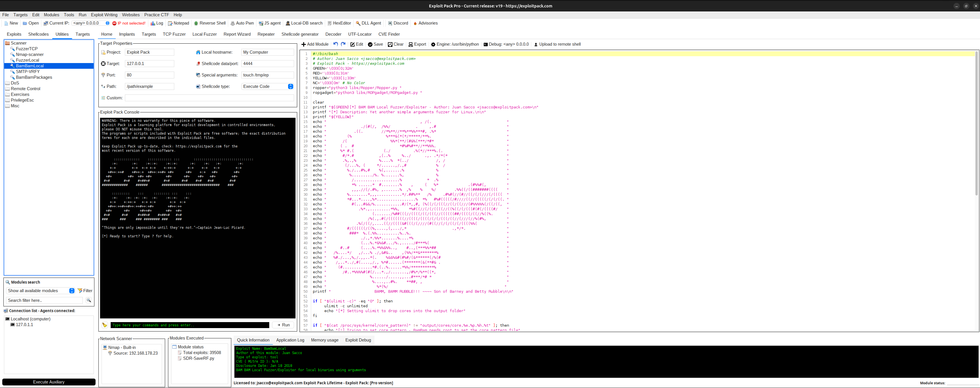Click the IP not selected warning
The image size is (980, 388).
(129, 23)
